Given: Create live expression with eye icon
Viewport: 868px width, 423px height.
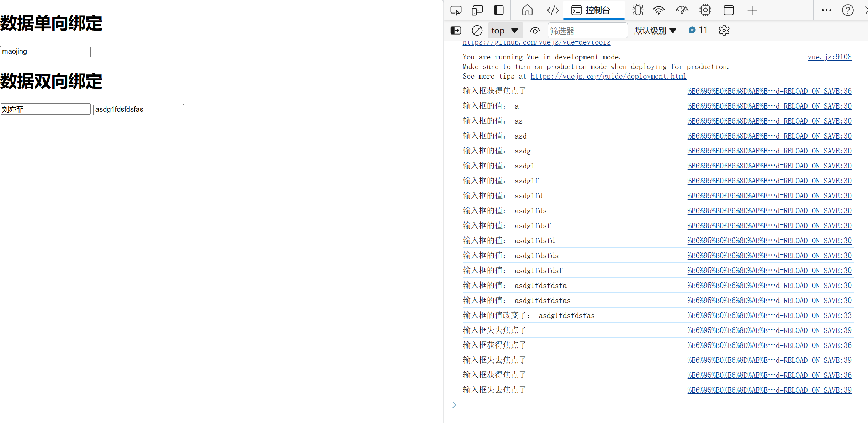Looking at the screenshot, I should pos(535,31).
